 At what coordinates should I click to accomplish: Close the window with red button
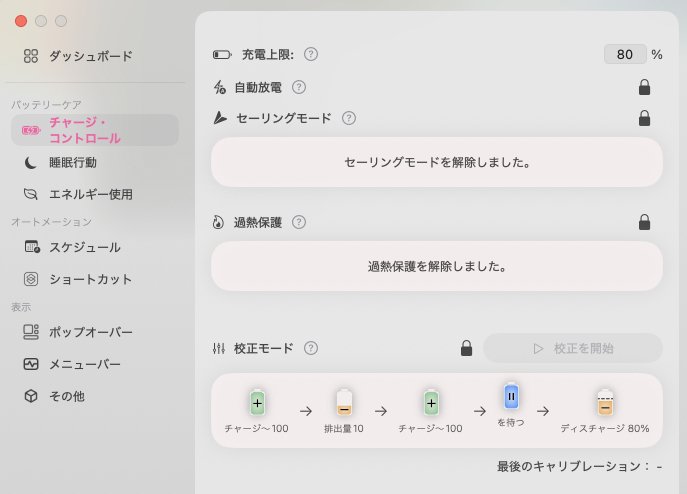(21, 21)
